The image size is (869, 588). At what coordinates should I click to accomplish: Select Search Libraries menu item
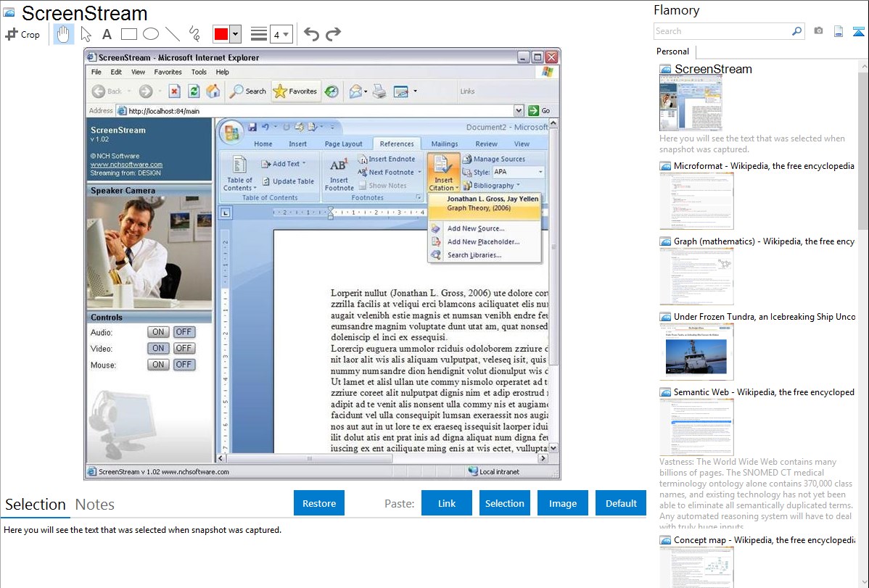(x=474, y=255)
